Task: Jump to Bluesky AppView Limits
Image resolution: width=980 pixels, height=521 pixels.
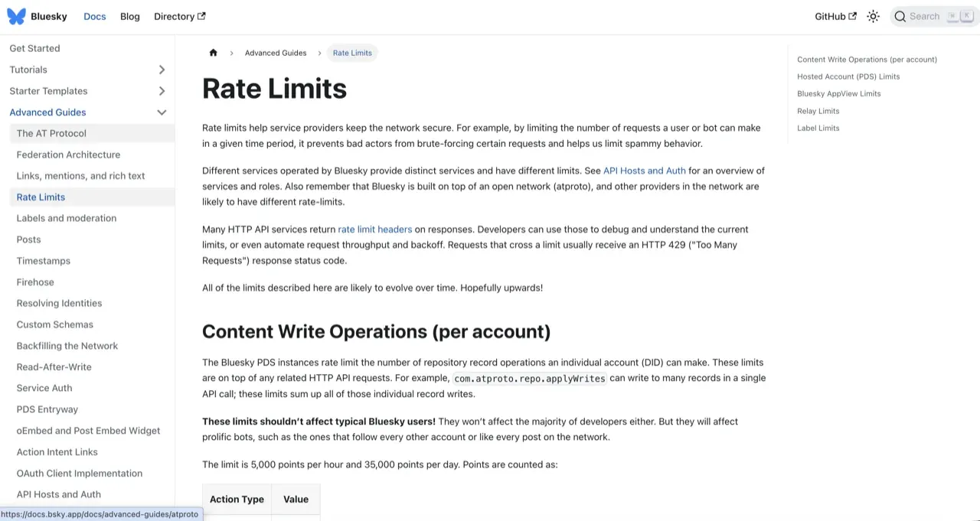Action: tap(839, 94)
